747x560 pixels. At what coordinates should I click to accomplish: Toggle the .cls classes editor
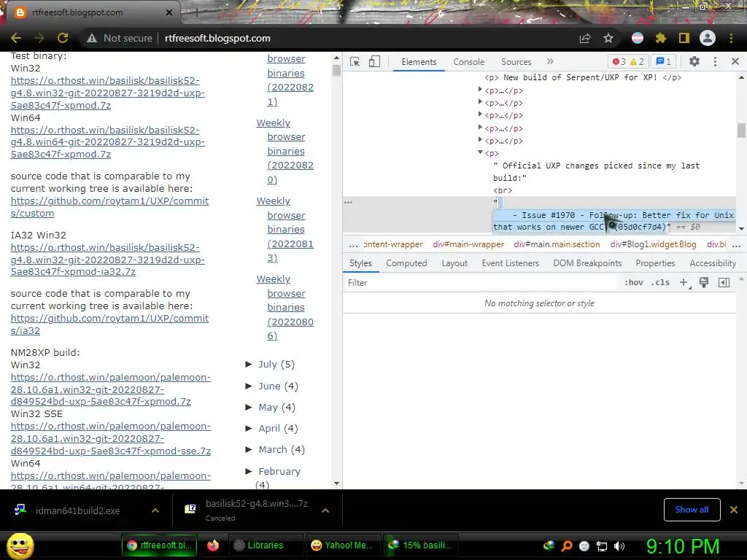tap(660, 282)
